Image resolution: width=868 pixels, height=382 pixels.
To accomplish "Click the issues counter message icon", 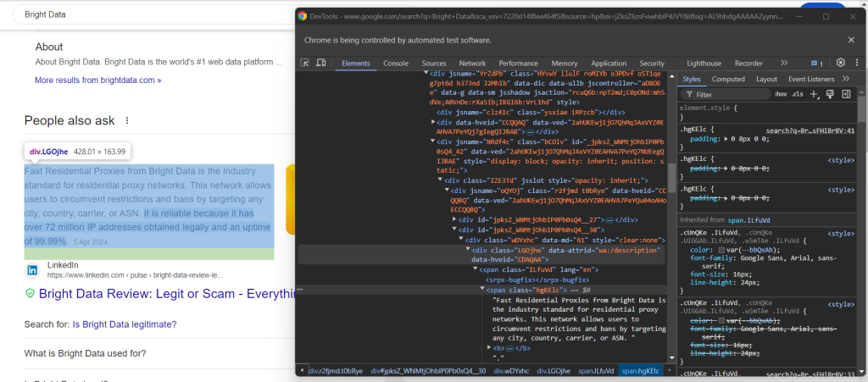I will pos(816,64).
